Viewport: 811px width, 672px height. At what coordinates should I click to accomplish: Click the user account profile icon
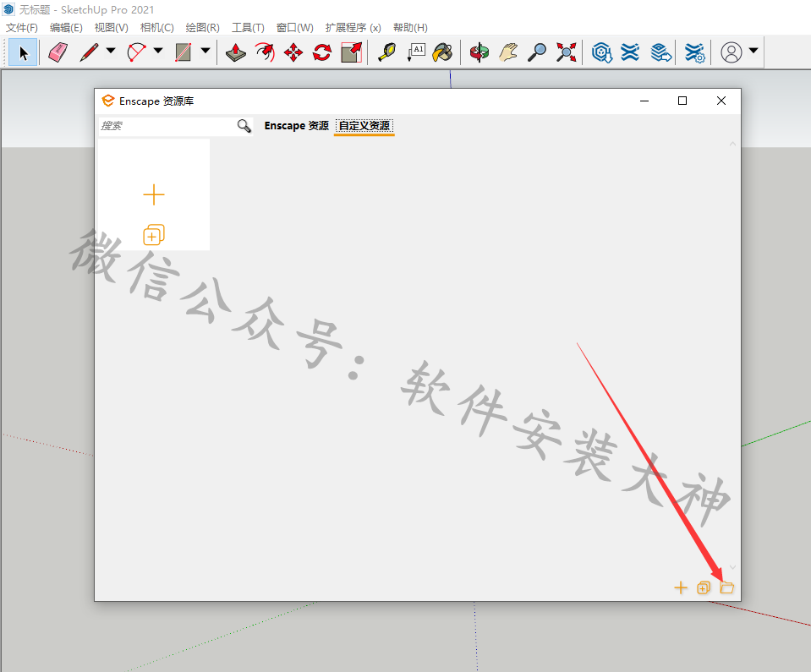pyautogui.click(x=732, y=52)
